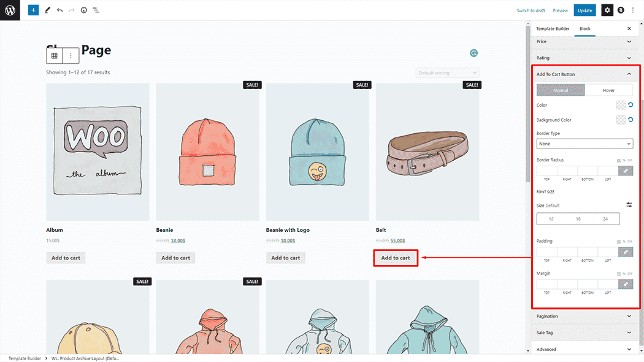The width and height of the screenshot is (644, 362).
Task: Select the Tools pencil icon
Action: (47, 10)
